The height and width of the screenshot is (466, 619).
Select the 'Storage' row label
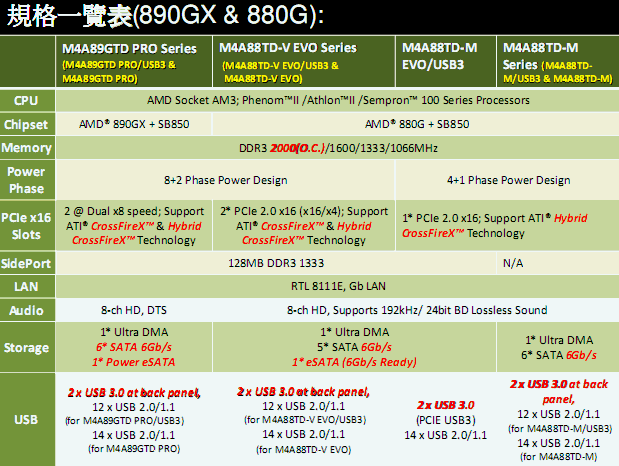(x=27, y=348)
